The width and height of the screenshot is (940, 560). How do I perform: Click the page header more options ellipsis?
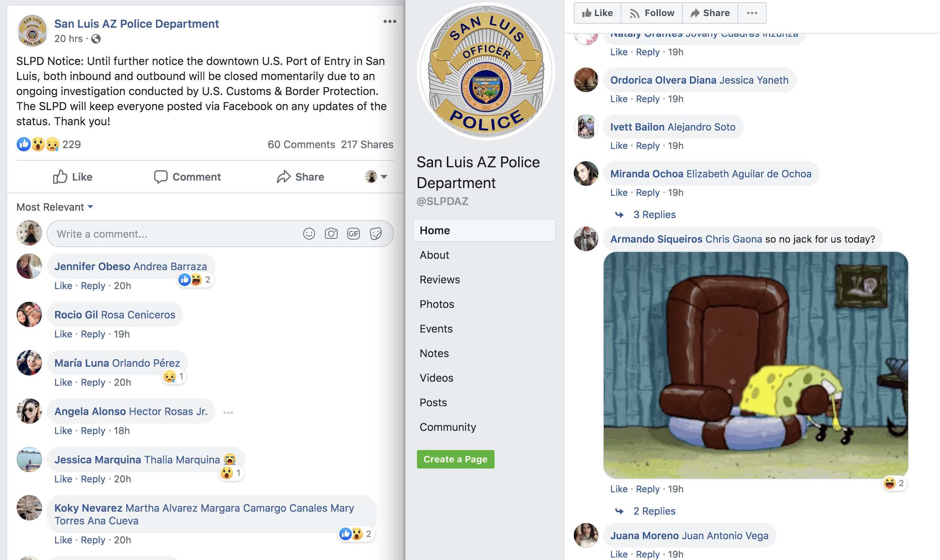pyautogui.click(x=752, y=13)
